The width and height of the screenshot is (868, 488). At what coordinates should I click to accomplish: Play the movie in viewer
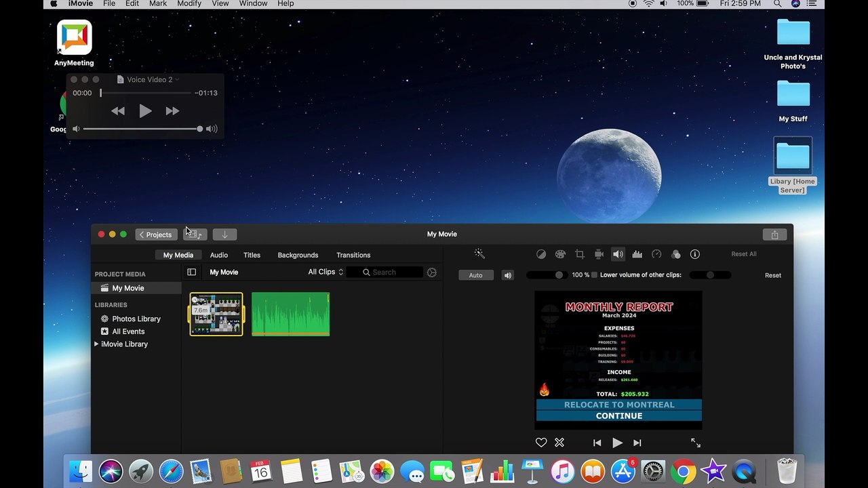(617, 443)
